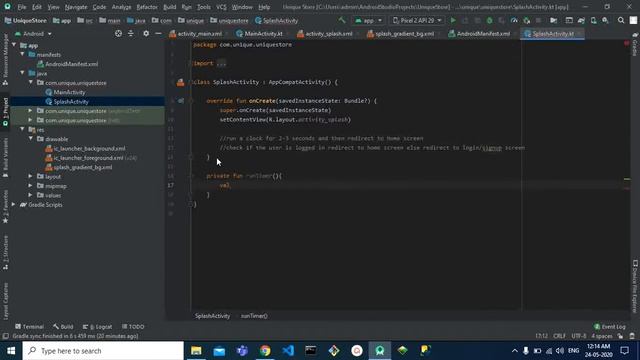Screen dimensions: 640x360
Task: Open the VCS menu
Action: pos(221,7)
